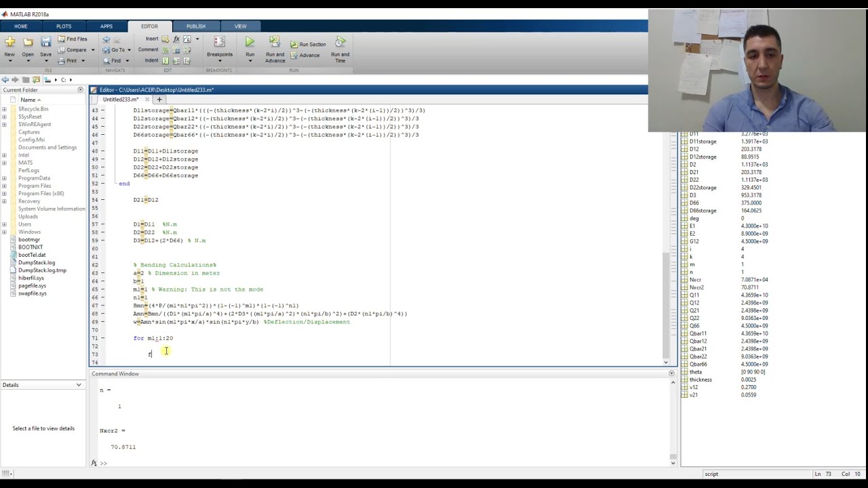This screenshot has width=868, height=488.
Task: Open the Command Window actions menu
Action: point(672,373)
